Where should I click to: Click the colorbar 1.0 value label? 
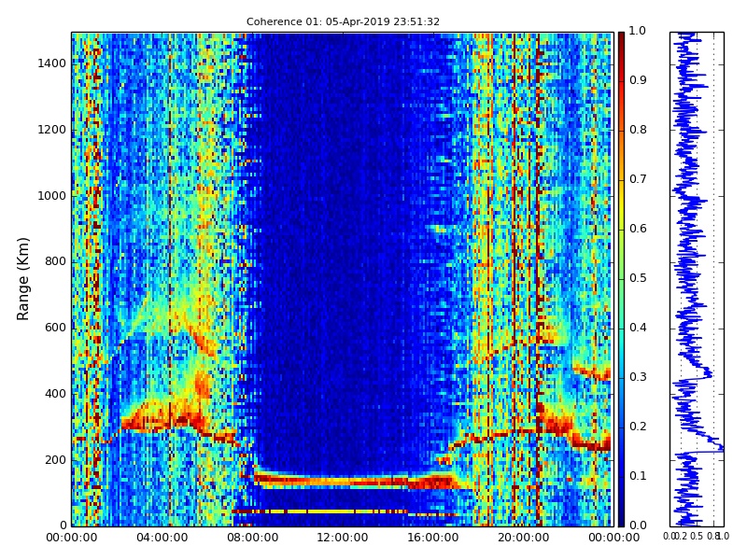(x=638, y=31)
